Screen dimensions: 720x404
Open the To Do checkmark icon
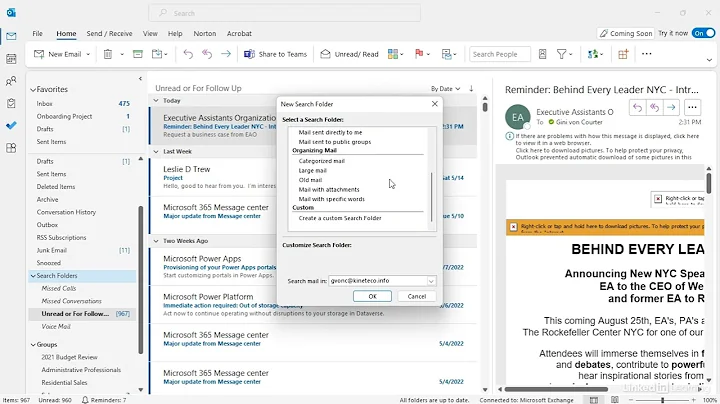click(x=11, y=125)
